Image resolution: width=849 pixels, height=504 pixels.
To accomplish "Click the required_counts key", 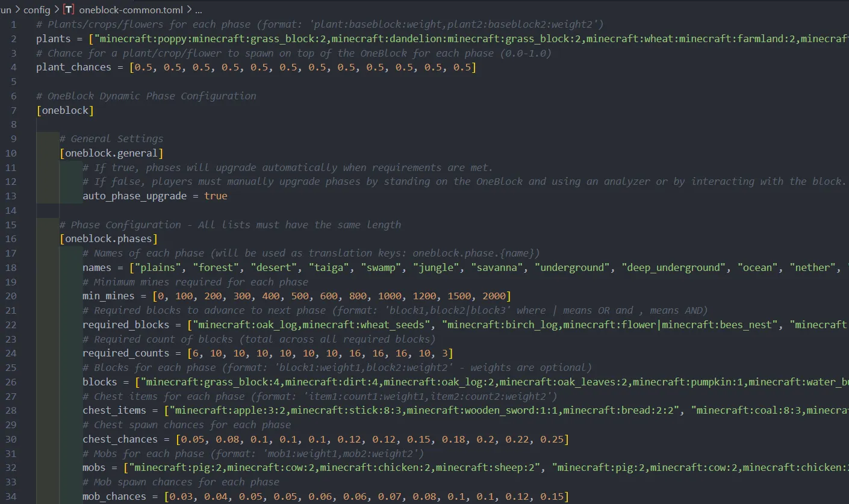I will coord(126,353).
